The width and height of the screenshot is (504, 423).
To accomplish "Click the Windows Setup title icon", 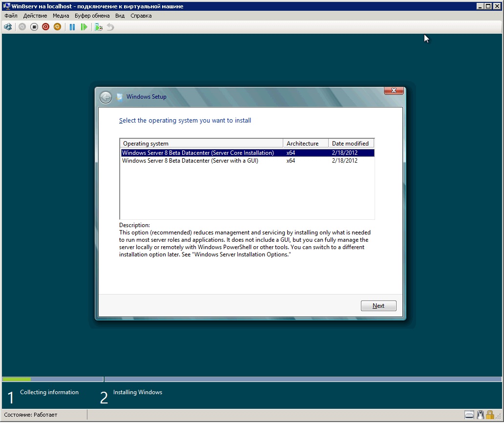I will coord(120,97).
